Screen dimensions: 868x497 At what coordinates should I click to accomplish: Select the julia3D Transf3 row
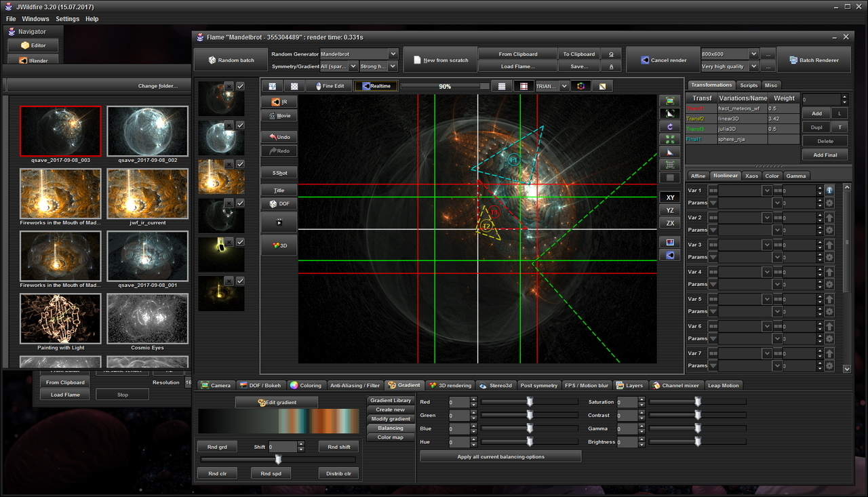[742, 129]
